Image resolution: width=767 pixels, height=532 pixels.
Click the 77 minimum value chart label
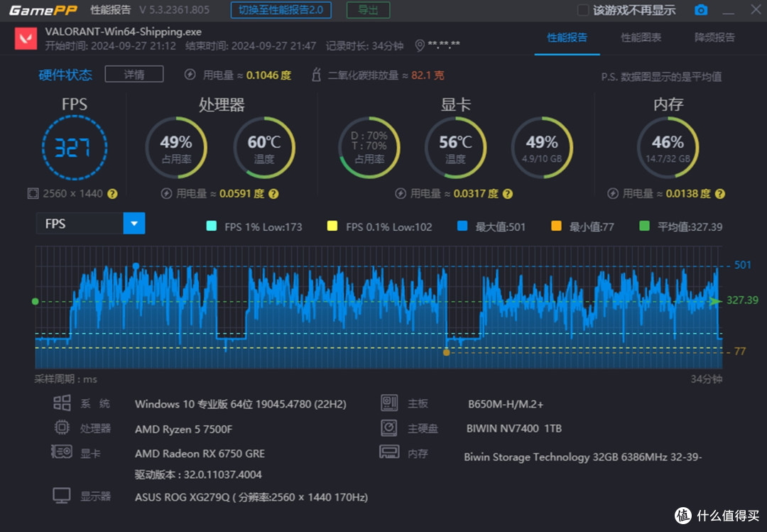[x=739, y=351]
